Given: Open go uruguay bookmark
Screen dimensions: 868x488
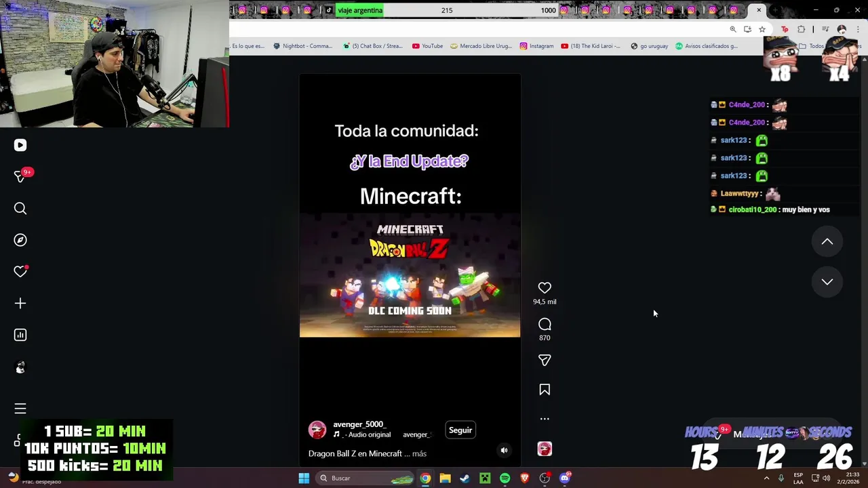Looking at the screenshot, I should 649,46.
